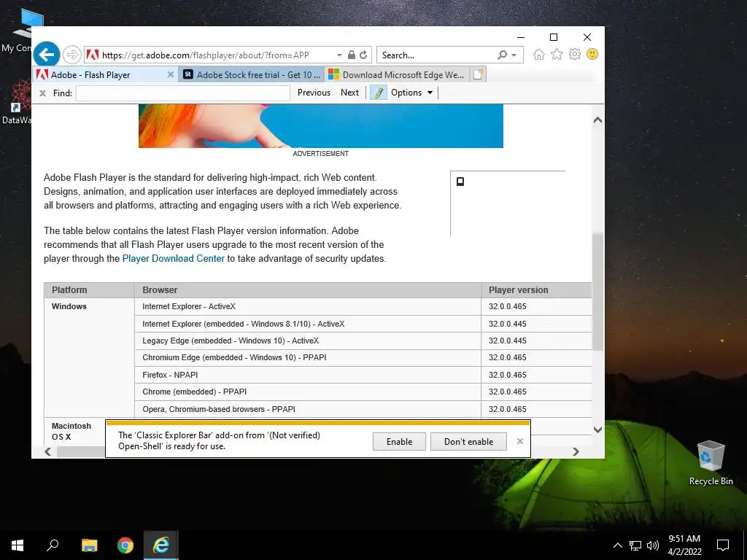Click the search magnifier icon
Screen dimensions: 747x560
pyautogui.click(x=502, y=55)
